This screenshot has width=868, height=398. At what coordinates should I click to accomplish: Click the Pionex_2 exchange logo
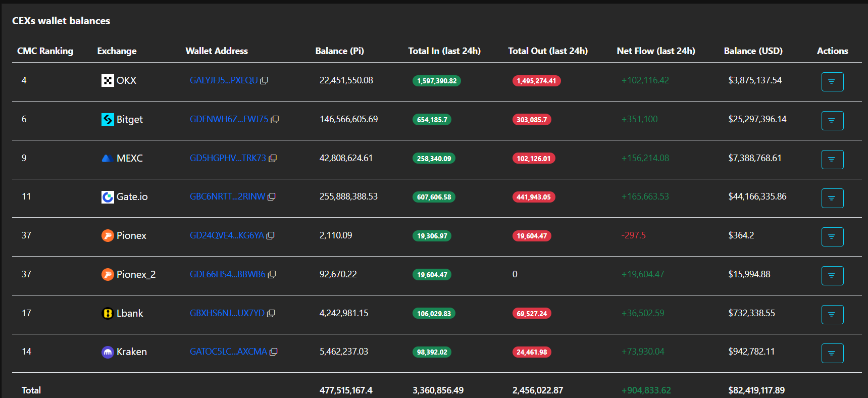tap(108, 274)
